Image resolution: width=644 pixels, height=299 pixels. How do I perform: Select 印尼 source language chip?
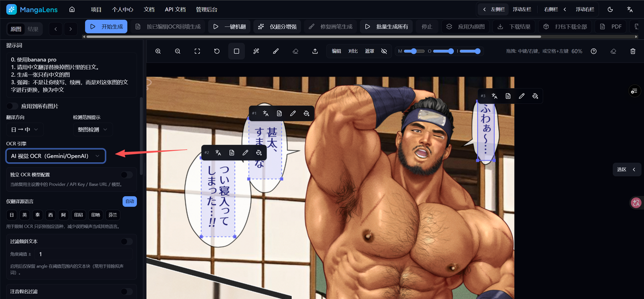pyautogui.click(x=78, y=214)
